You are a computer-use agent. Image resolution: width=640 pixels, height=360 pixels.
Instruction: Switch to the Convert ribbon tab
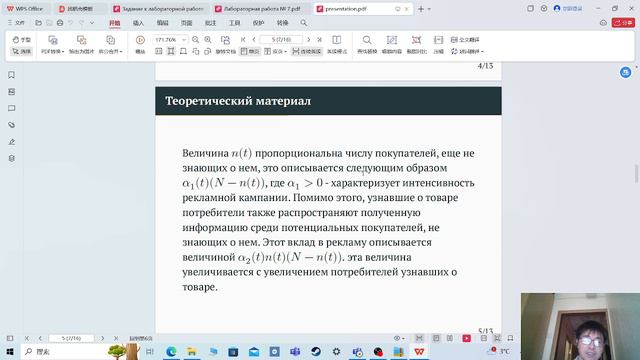[x=282, y=23]
